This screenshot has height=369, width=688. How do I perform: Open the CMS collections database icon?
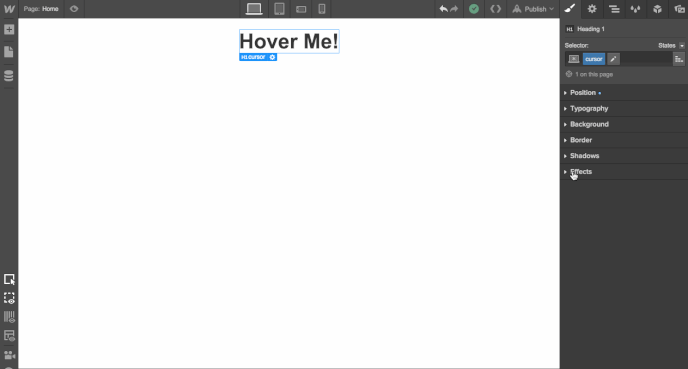coord(9,75)
